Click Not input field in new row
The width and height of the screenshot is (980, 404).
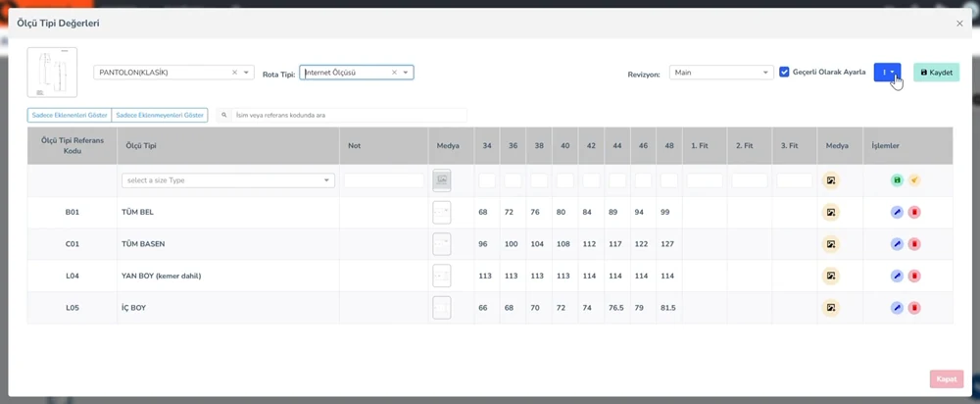pyautogui.click(x=384, y=180)
